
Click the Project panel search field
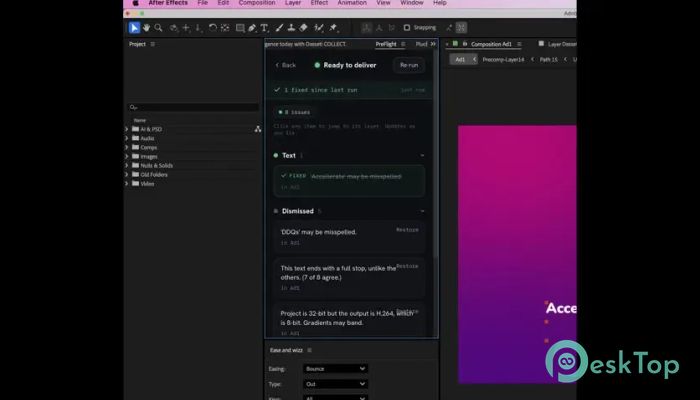[193, 107]
